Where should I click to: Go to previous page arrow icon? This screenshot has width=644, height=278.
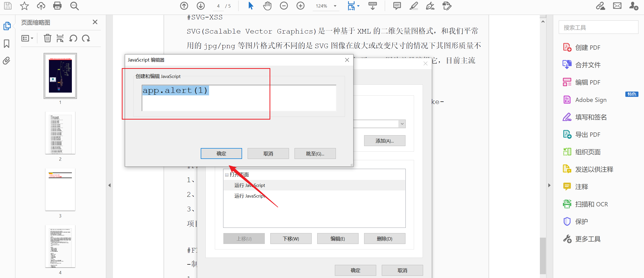click(184, 6)
